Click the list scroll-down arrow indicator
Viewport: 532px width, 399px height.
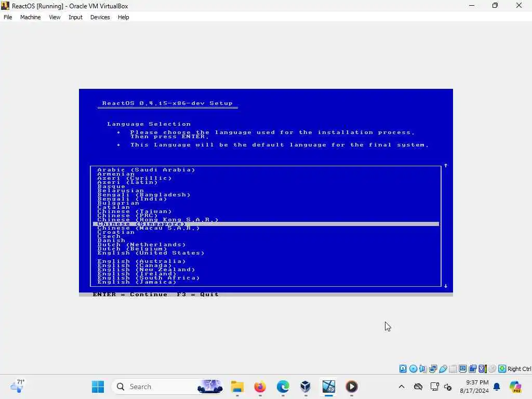pyautogui.click(x=446, y=286)
